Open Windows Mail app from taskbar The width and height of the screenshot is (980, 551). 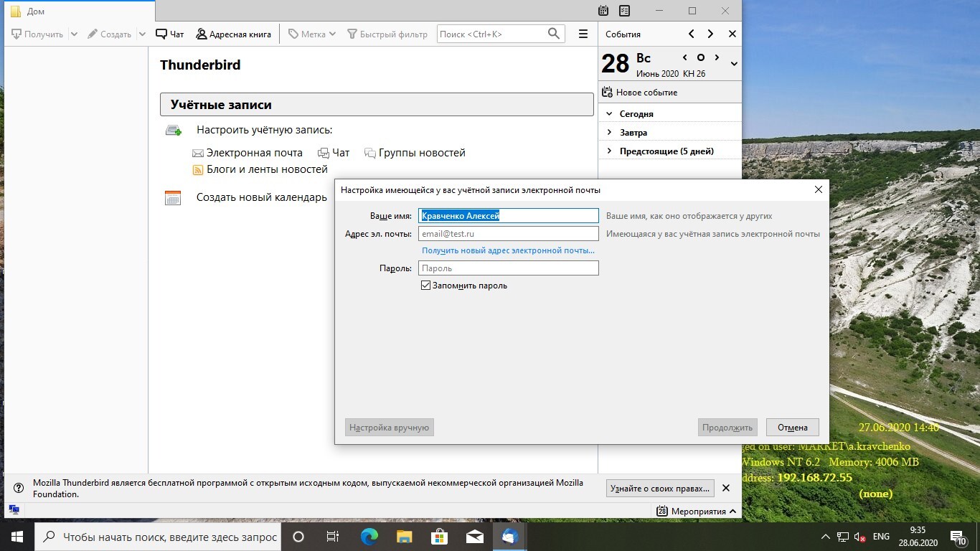[474, 537]
